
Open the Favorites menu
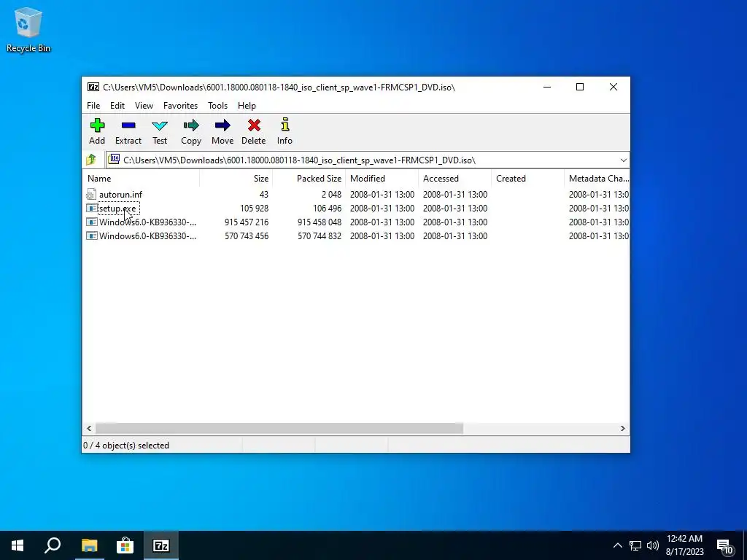[x=181, y=106]
